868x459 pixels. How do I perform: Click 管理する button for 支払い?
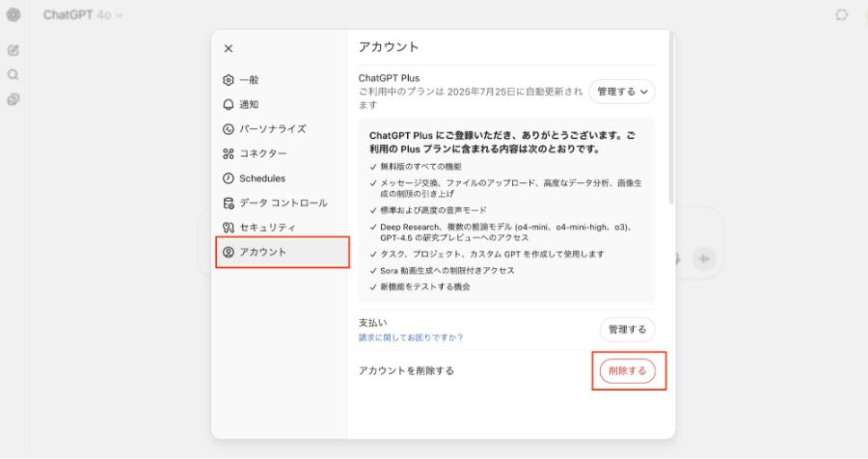[x=627, y=330]
